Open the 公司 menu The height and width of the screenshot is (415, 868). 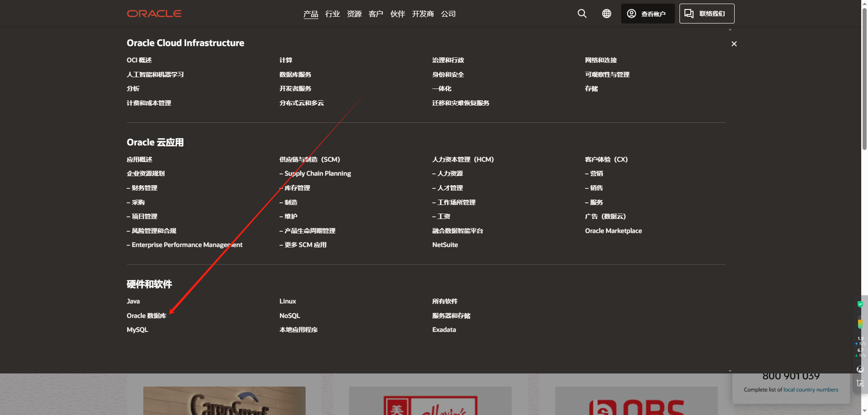[448, 14]
